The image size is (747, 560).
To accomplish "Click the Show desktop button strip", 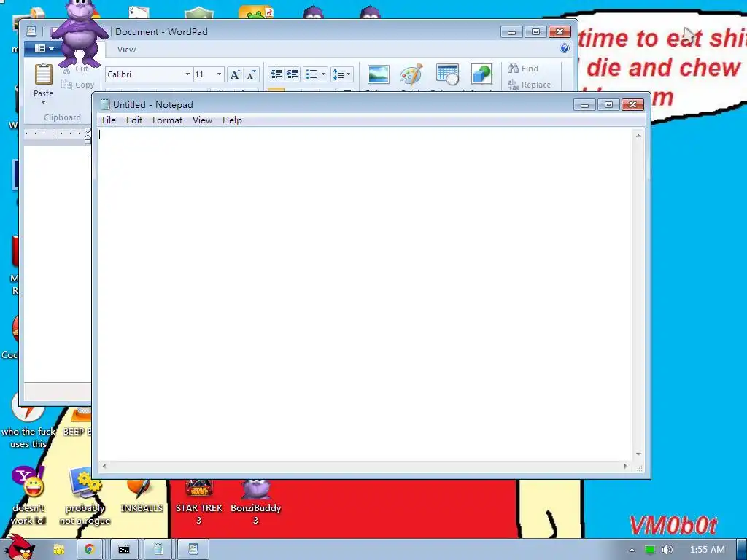I will (x=742, y=550).
